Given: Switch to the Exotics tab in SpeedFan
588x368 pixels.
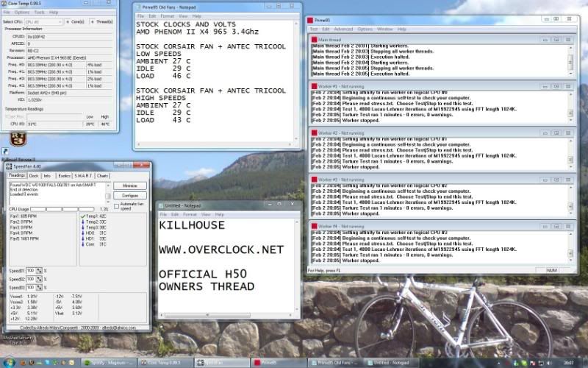Looking at the screenshot, I should point(64,176).
